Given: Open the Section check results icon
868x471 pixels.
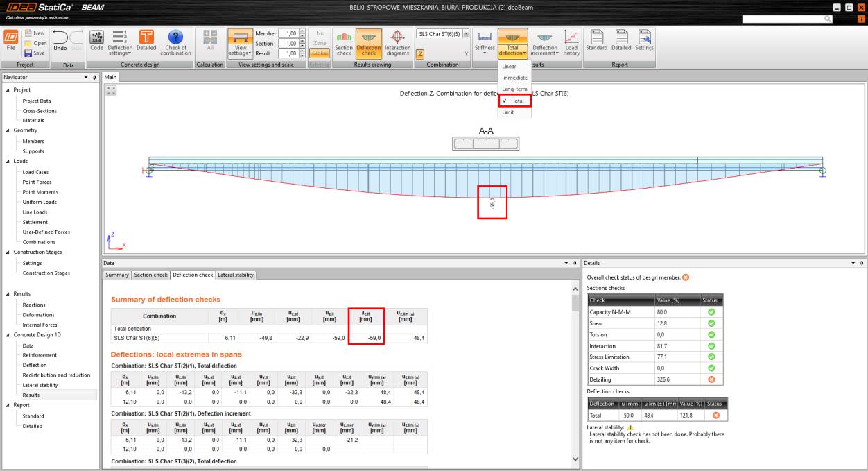Looking at the screenshot, I should pos(344,40).
